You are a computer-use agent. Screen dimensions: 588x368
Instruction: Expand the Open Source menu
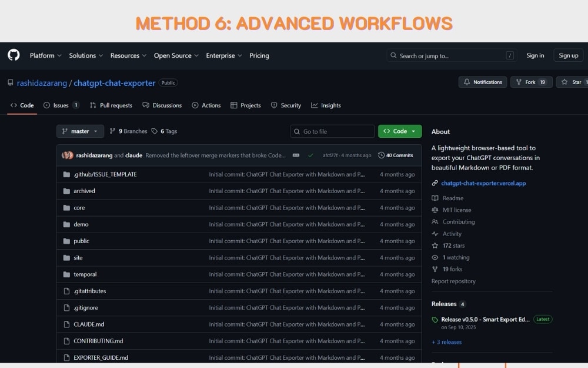pyautogui.click(x=176, y=55)
